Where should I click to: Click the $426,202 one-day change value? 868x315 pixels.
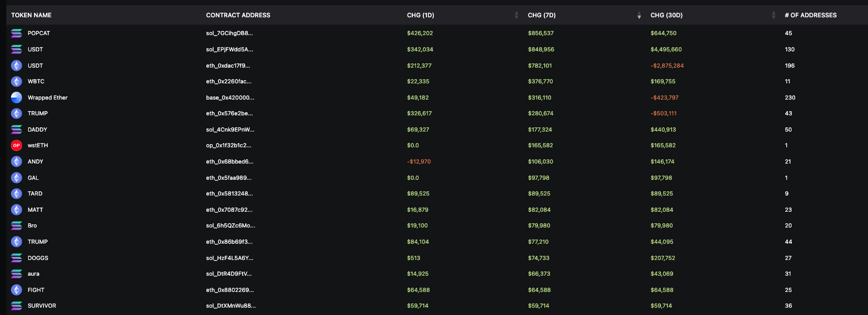click(420, 33)
